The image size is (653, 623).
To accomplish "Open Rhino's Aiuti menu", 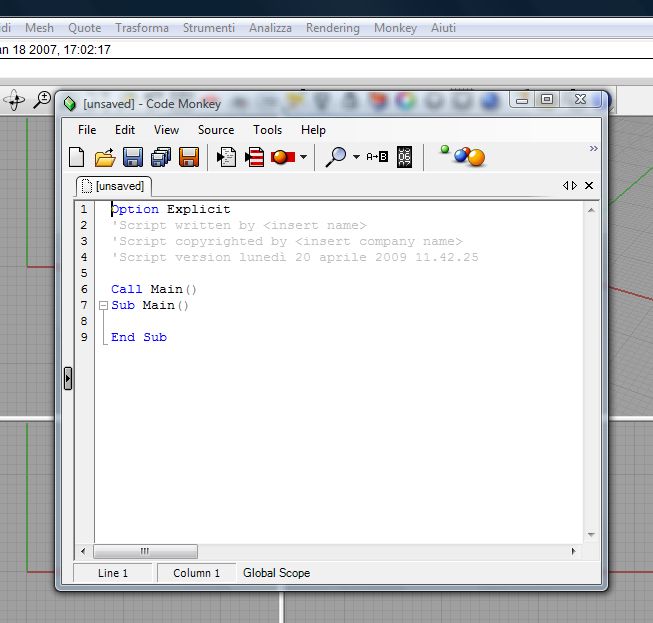I will 443,28.
